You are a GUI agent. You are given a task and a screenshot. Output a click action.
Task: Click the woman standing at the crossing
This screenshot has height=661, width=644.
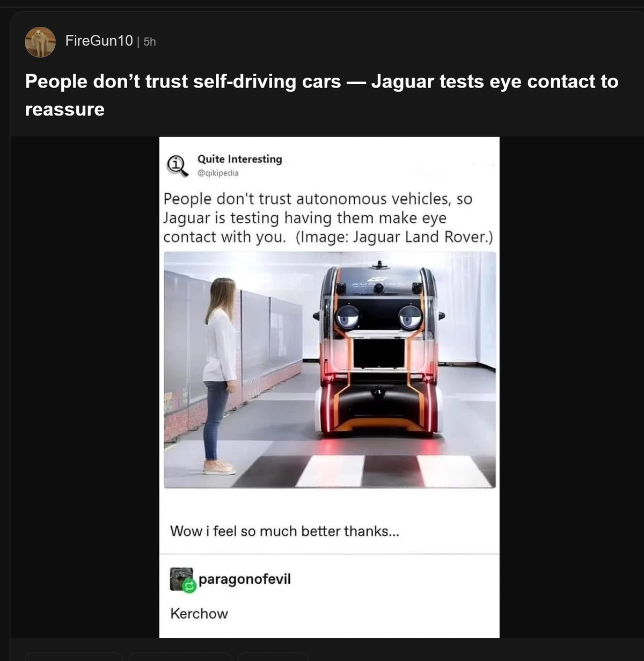[220, 375]
